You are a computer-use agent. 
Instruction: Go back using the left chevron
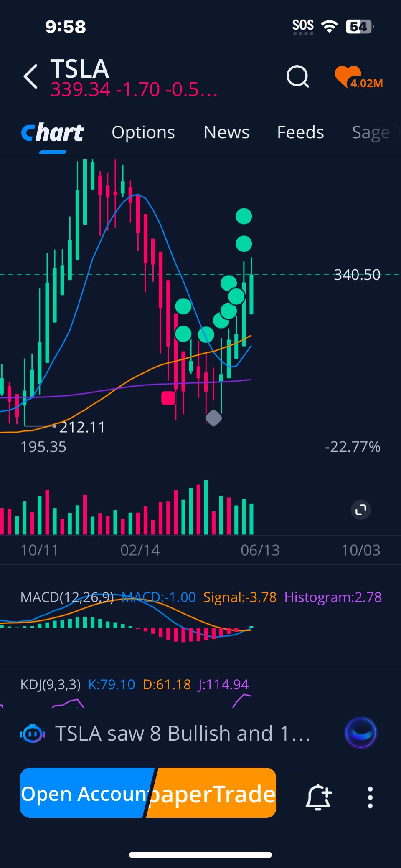tap(30, 76)
